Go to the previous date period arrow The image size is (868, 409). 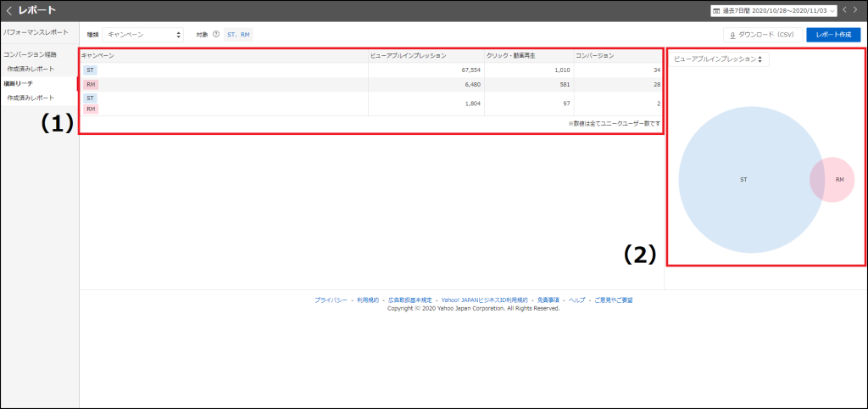pyautogui.click(x=846, y=10)
